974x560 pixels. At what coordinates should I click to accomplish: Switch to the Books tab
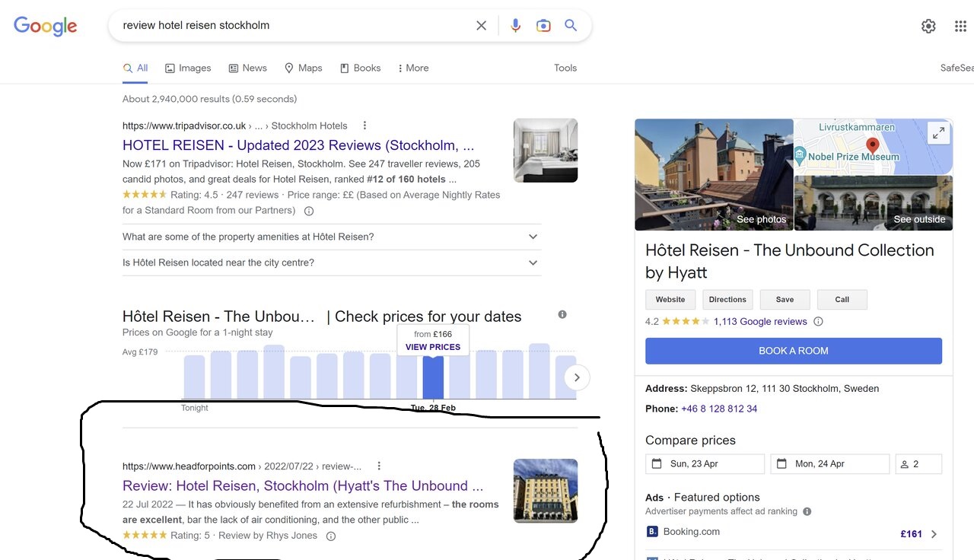point(361,68)
